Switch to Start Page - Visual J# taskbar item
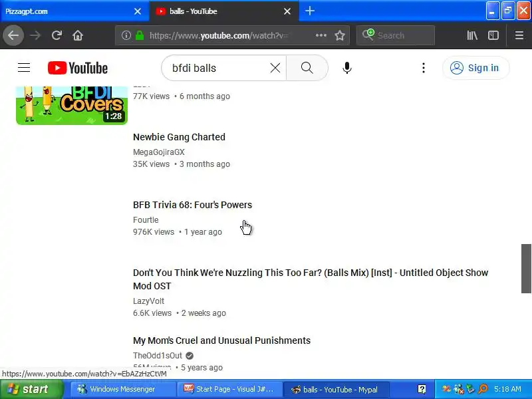Image resolution: width=532 pixels, height=399 pixels. pyautogui.click(x=229, y=389)
